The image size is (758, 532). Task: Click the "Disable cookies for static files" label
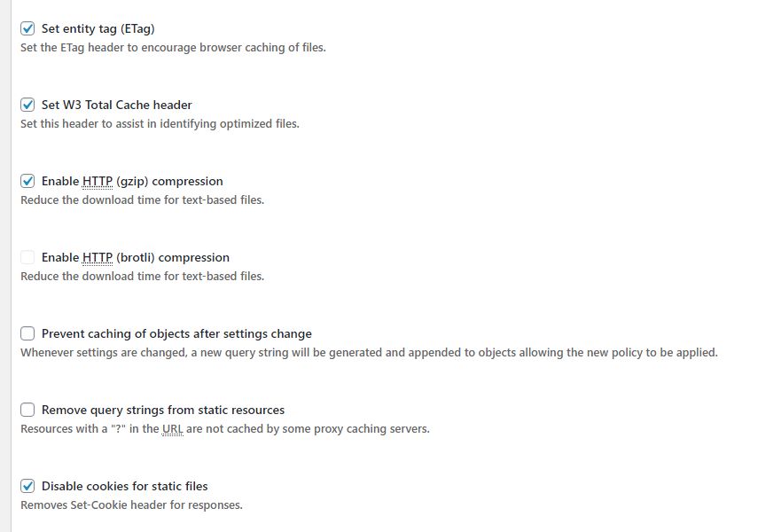tap(125, 487)
